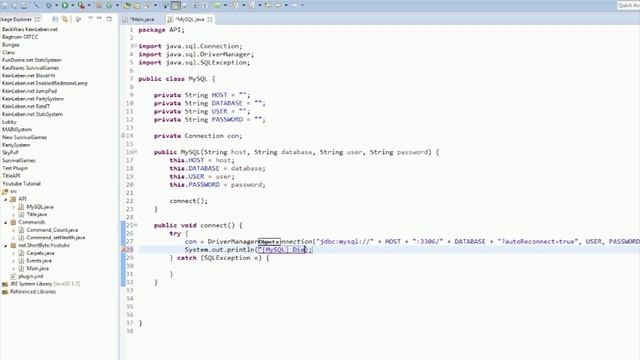Select the FunDome.net StatsSystem project
The height and width of the screenshot is (360, 640).
(32, 60)
